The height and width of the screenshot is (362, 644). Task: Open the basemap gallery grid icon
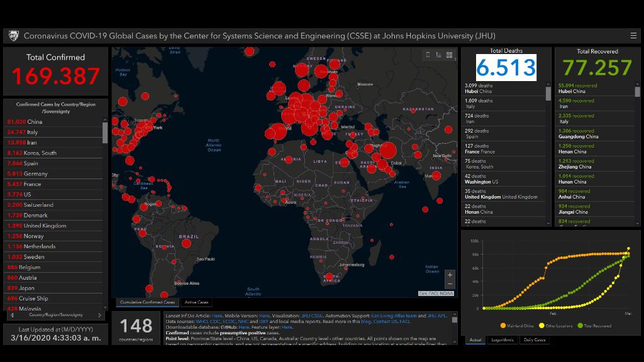(449, 55)
